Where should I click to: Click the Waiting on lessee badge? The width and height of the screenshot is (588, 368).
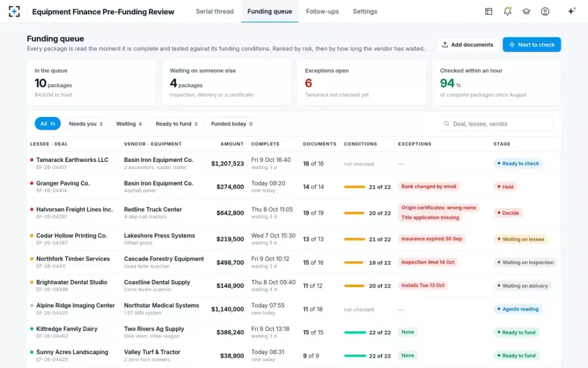520,239
